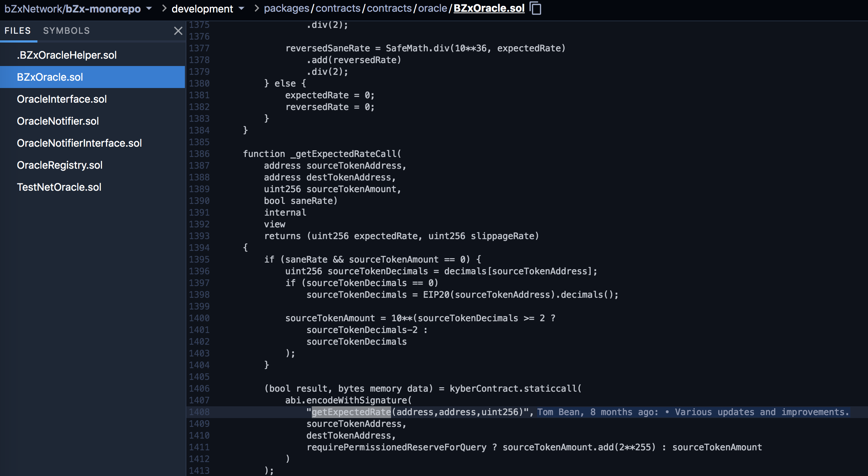The height and width of the screenshot is (476, 868).
Task: Close the files sidebar panel
Action: point(178,31)
